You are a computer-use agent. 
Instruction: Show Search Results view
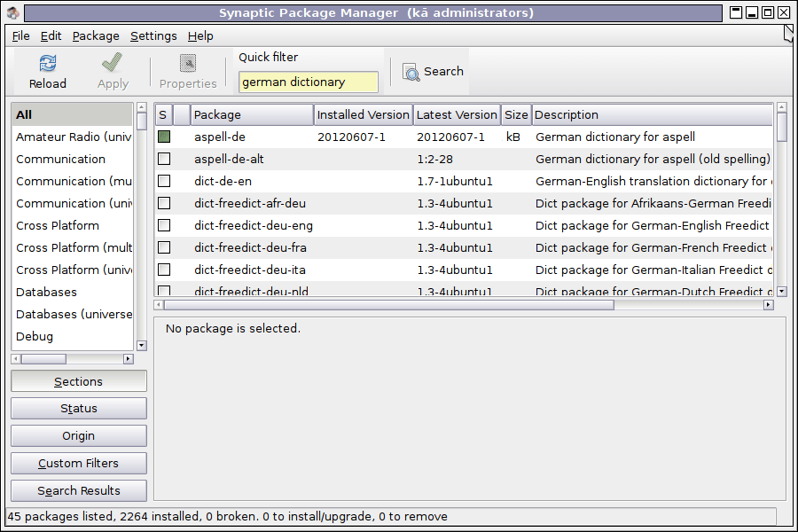click(x=79, y=490)
